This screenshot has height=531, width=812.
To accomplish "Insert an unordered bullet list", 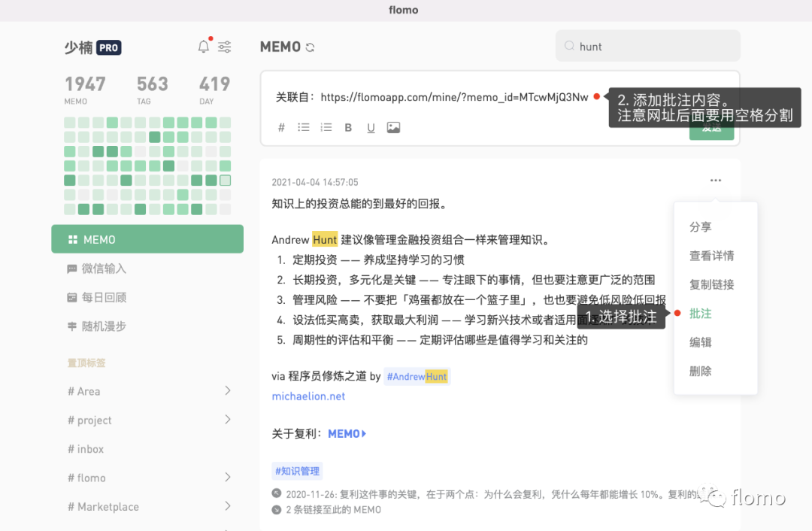I will pos(304,127).
